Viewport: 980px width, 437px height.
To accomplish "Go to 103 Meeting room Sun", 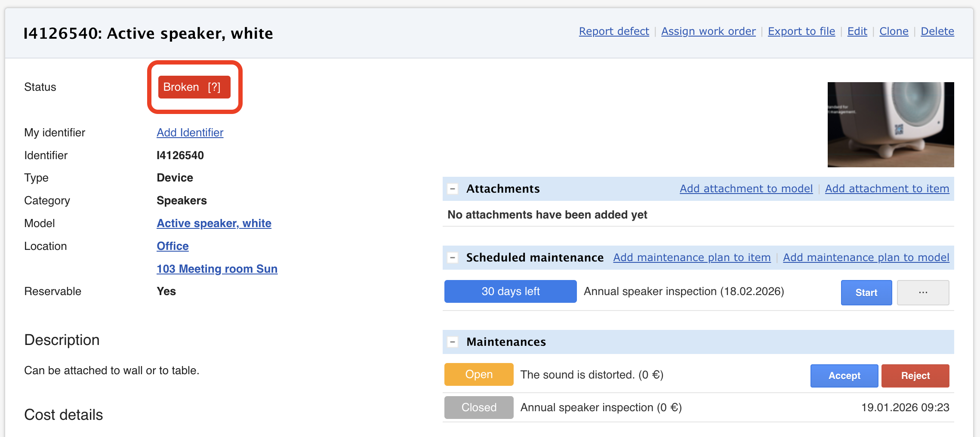I will pos(217,269).
